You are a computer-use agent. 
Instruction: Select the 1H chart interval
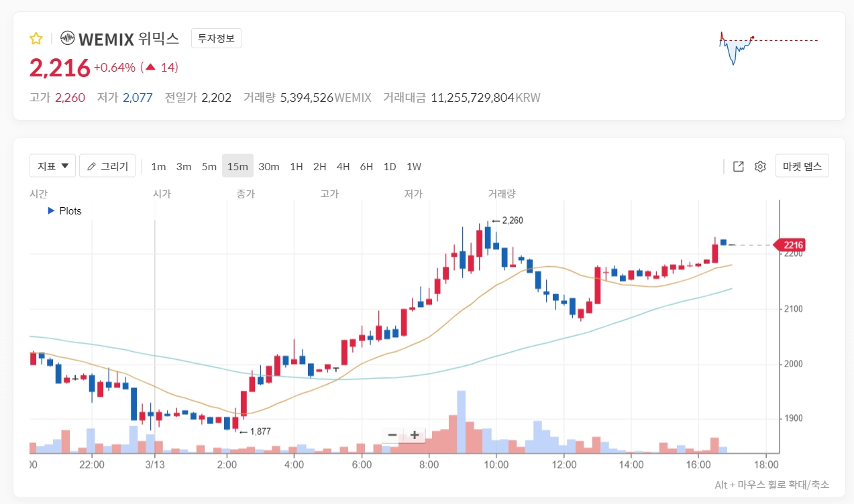click(x=297, y=166)
